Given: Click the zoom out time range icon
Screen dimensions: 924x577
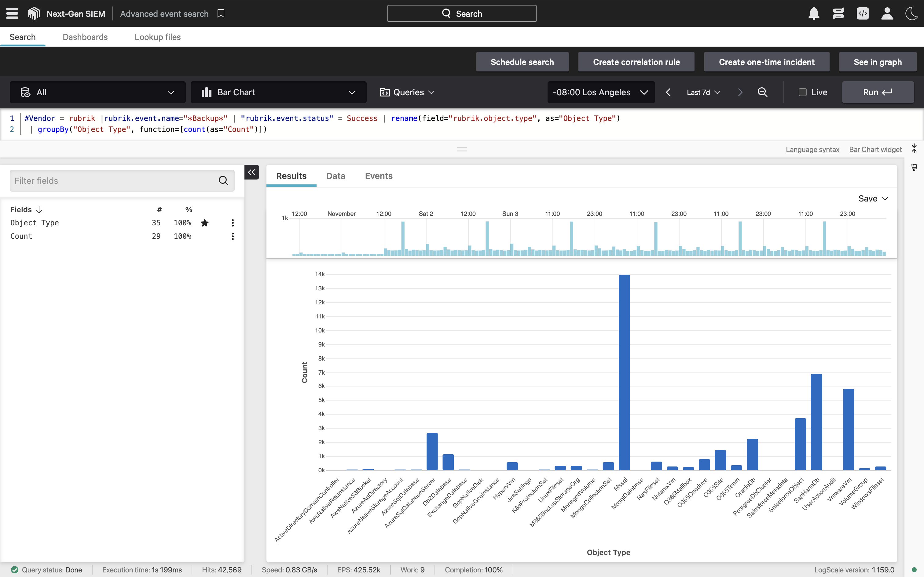Looking at the screenshot, I should click(x=762, y=92).
